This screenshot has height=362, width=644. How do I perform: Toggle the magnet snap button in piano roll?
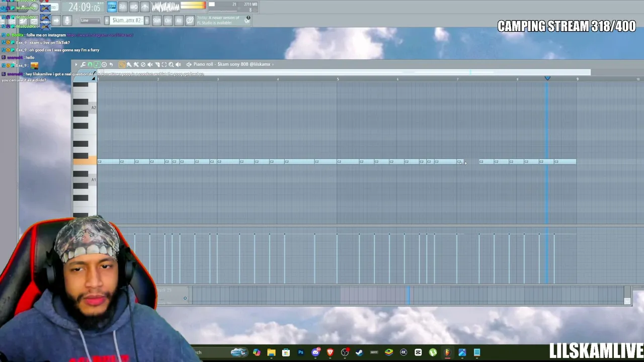click(90, 64)
